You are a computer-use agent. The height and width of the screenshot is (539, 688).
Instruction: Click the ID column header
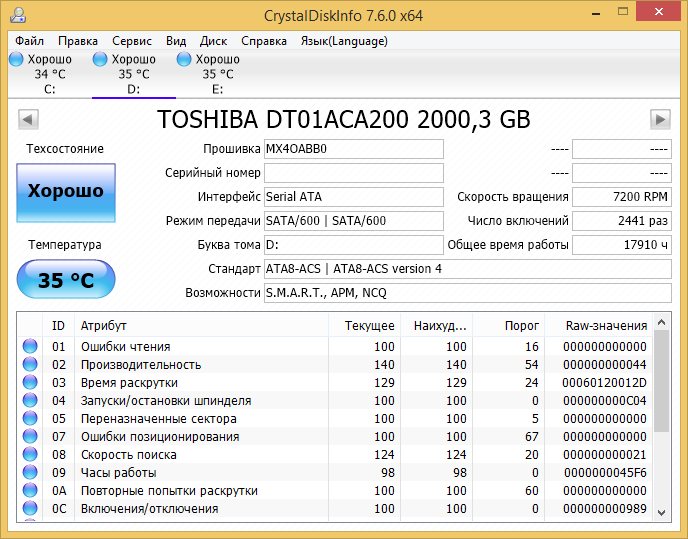point(58,326)
